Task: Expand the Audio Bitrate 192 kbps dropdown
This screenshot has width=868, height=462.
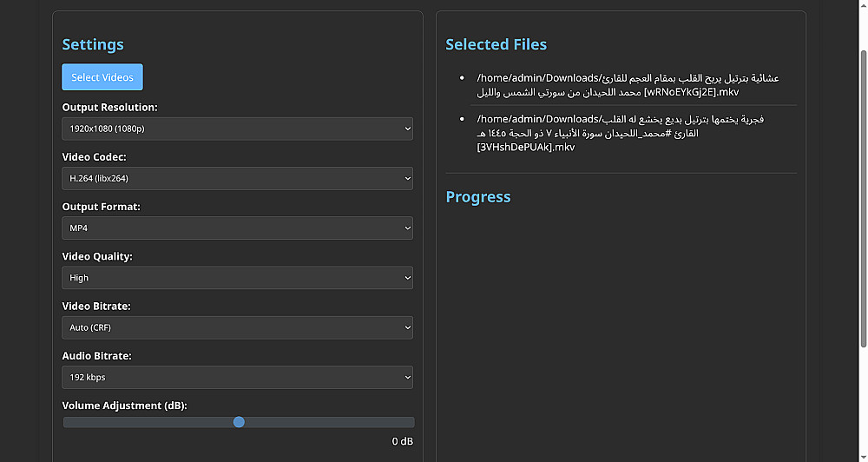Action: pyautogui.click(x=237, y=377)
